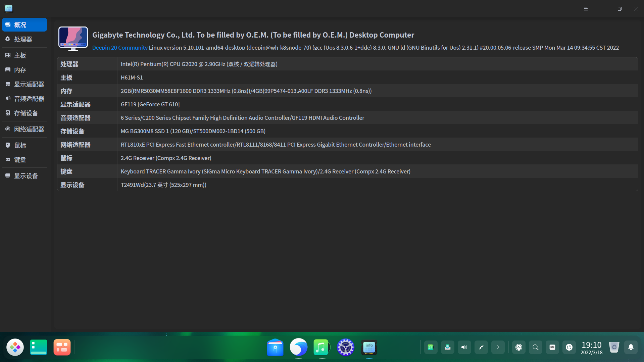Click the 键盘 label in the table
The width and height of the screenshot is (644, 362).
pos(66,171)
